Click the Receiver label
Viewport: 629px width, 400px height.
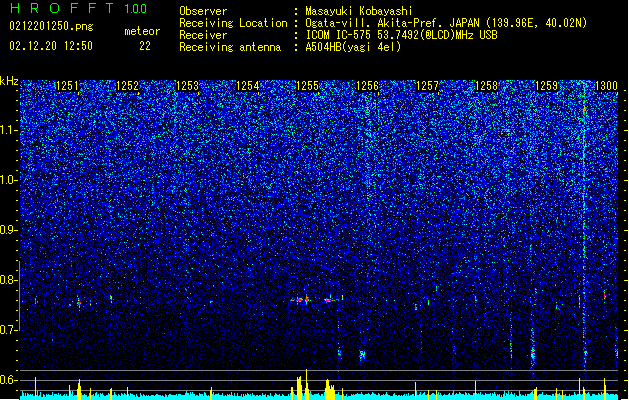tap(203, 35)
